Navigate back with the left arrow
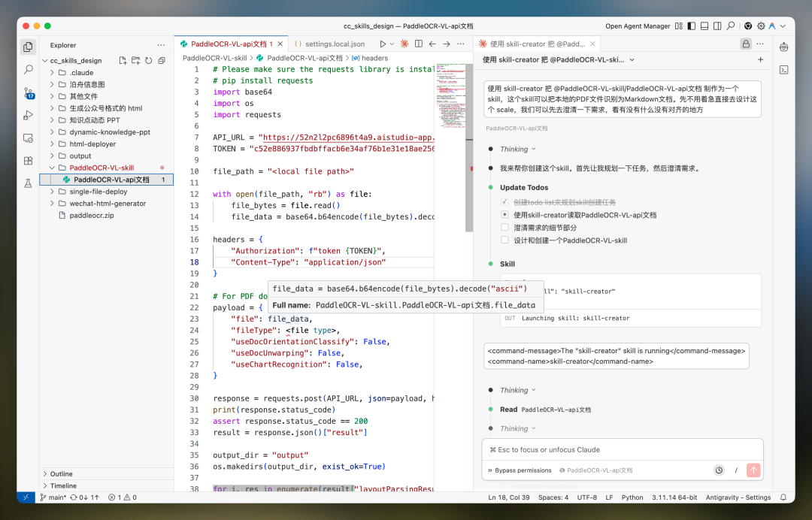812x520 pixels. (432, 44)
